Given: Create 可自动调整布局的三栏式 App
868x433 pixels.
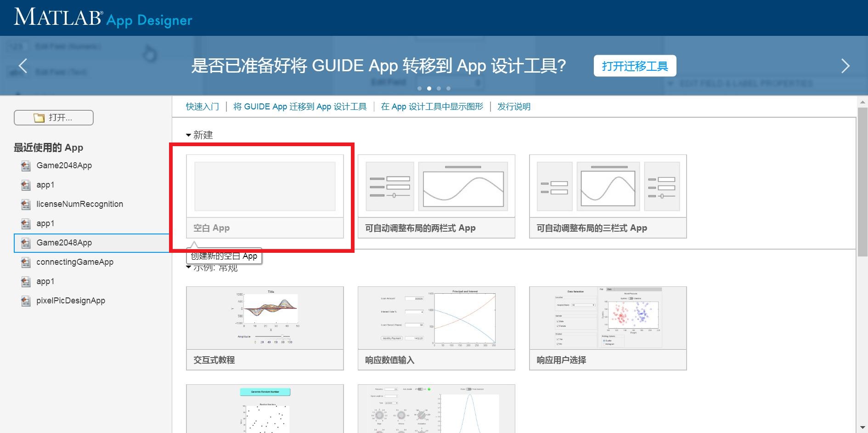Looking at the screenshot, I should 608,196.
